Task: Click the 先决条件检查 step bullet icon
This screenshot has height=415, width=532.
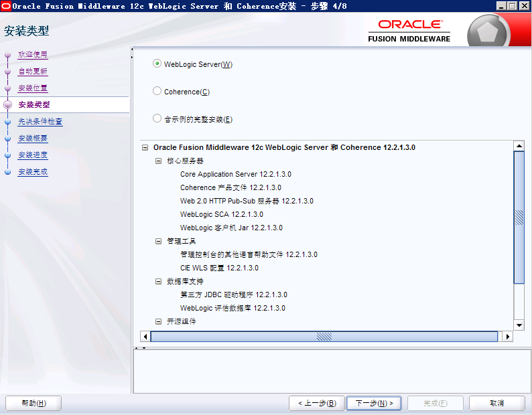Action: (x=7, y=122)
